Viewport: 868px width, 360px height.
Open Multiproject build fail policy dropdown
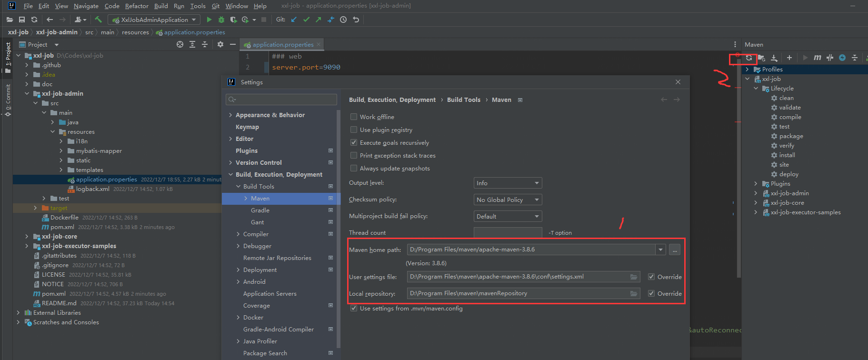click(508, 216)
